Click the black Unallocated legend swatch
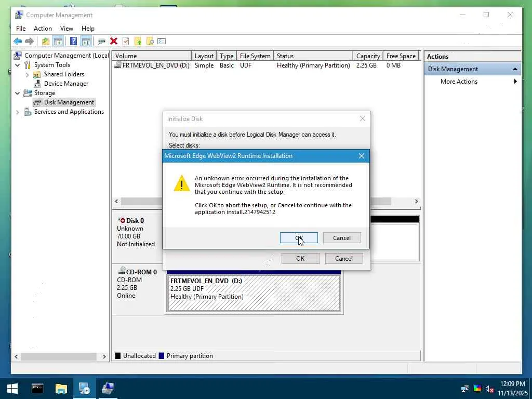Image resolution: width=532 pixels, height=399 pixels. click(x=118, y=356)
